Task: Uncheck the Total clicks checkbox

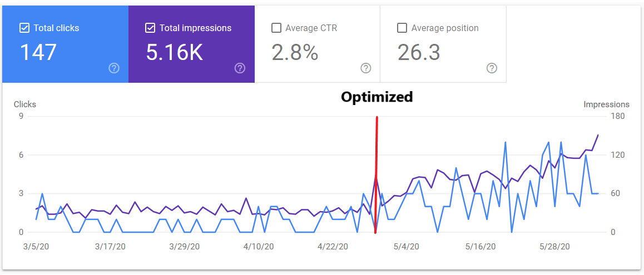Action: click(24, 28)
